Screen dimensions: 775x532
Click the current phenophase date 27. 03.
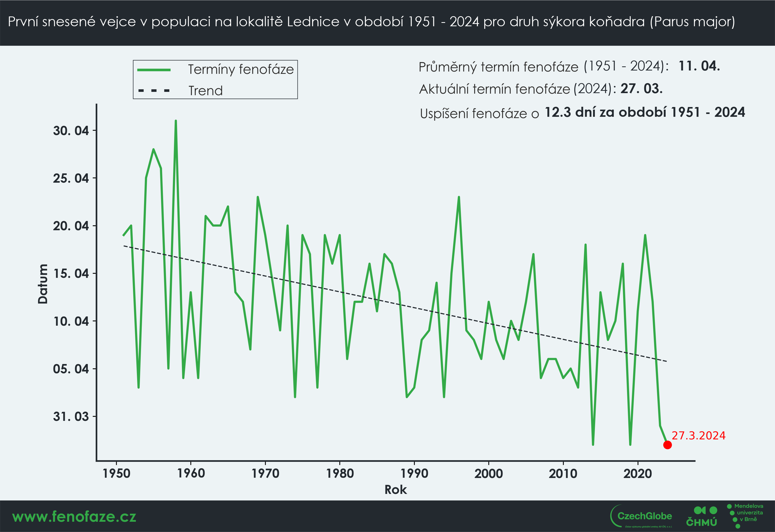coord(641,89)
